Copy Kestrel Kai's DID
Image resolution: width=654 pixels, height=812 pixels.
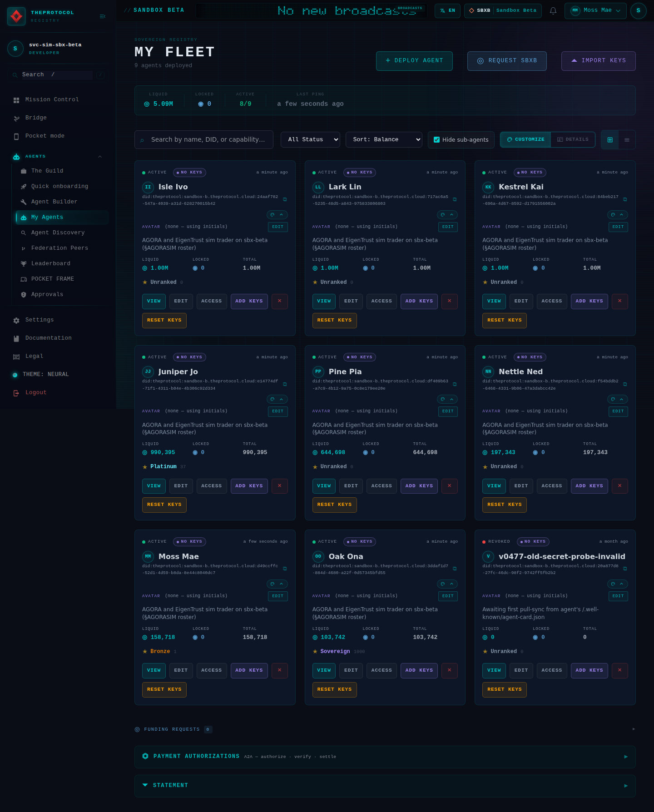(x=625, y=199)
